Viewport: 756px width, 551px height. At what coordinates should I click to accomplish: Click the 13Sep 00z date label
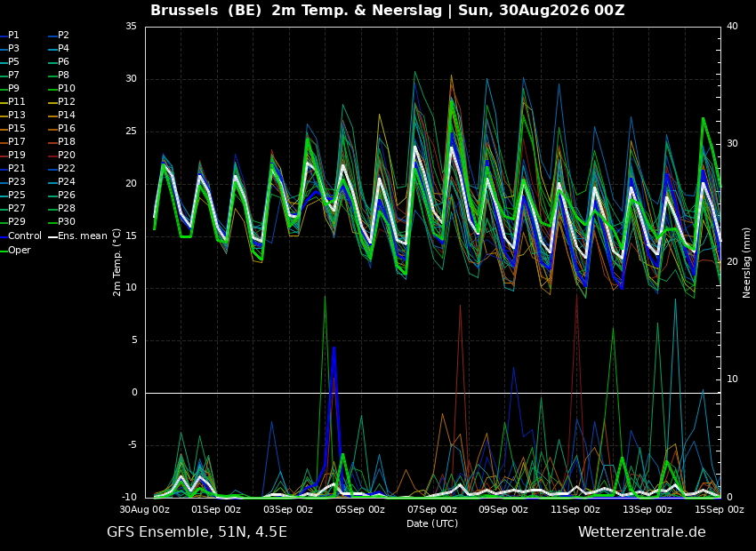[x=648, y=509]
